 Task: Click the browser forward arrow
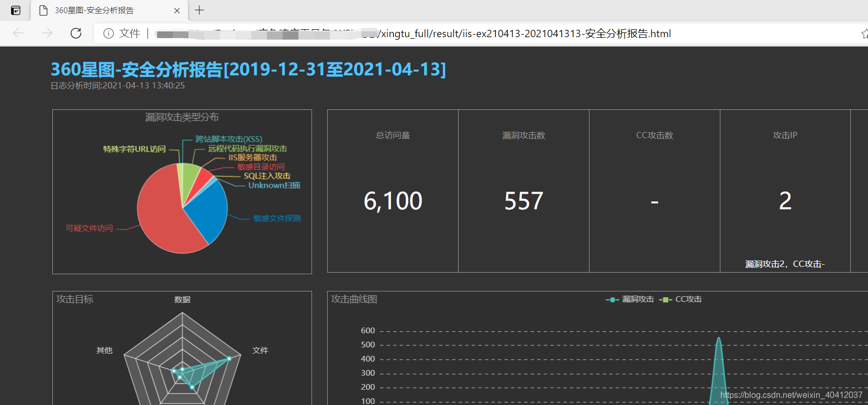coord(47,33)
